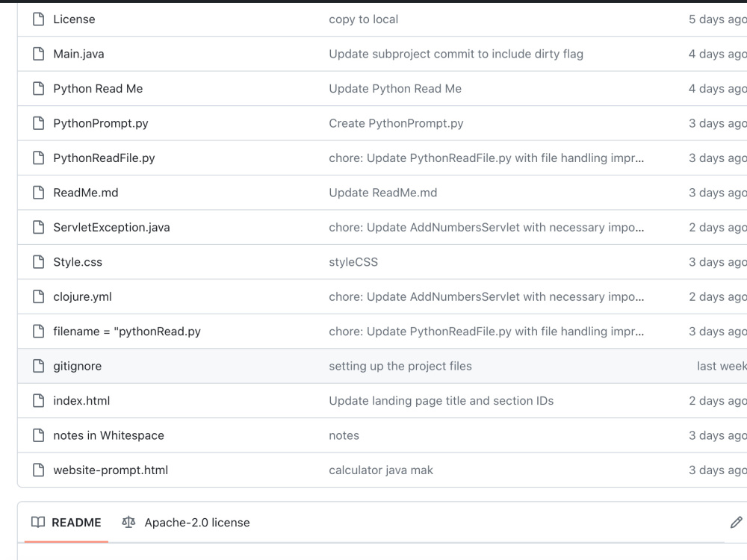The image size is (747, 560).
Task: Open PythonReadFile.py row's file handling commit message
Action: [486, 158]
